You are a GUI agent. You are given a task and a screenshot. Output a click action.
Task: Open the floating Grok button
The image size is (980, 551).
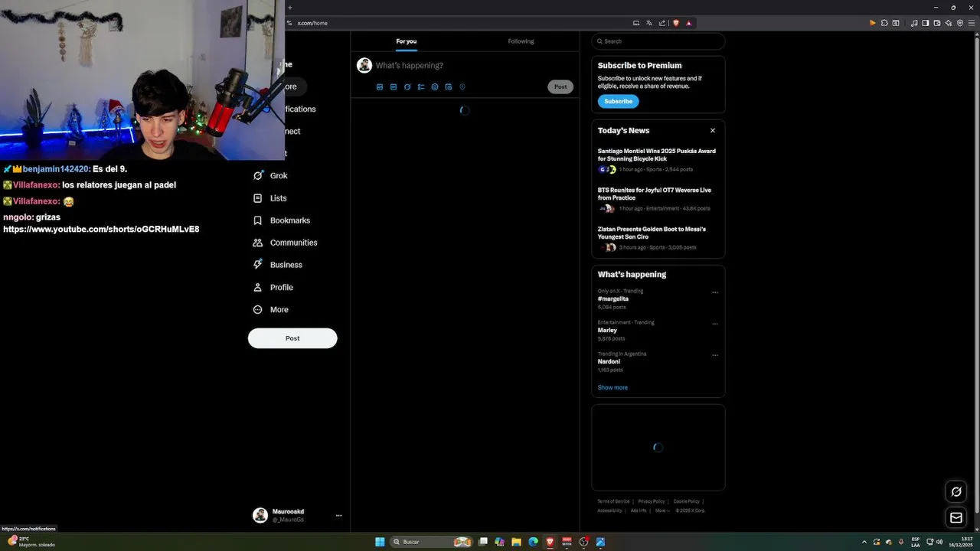(956, 492)
